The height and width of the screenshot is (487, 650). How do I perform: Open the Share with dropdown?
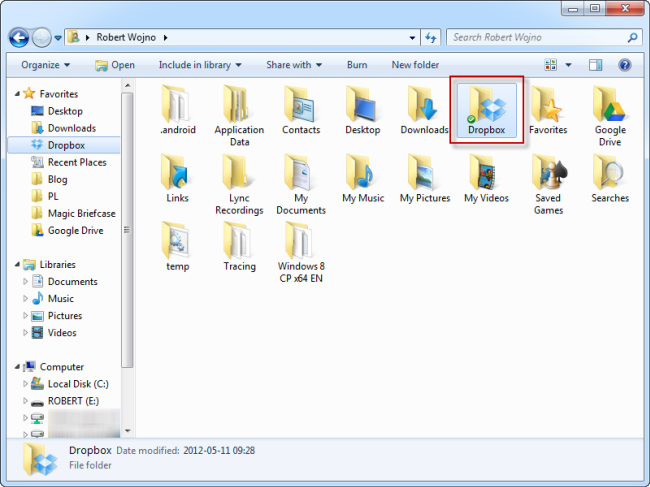(x=294, y=65)
